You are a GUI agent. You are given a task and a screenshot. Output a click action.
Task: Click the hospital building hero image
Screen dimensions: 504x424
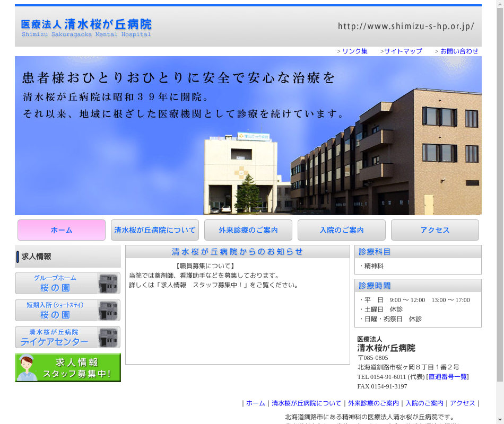click(x=248, y=136)
